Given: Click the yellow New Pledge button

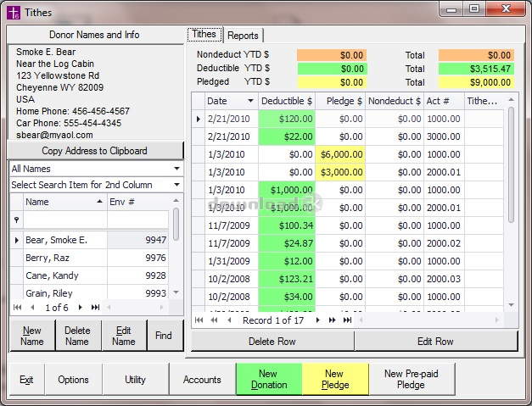Looking at the screenshot, I should tap(335, 379).
